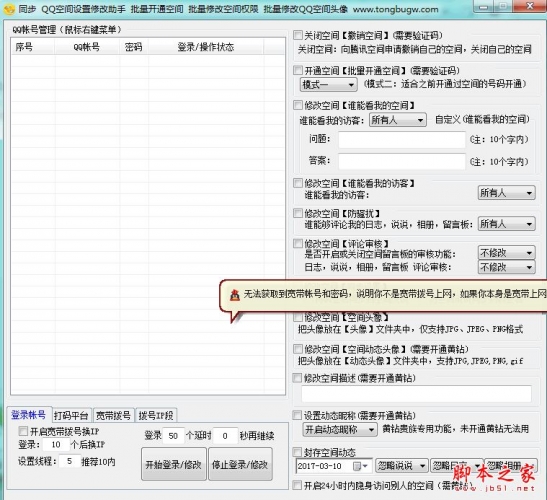This screenshot has height=500, width=547.
Task: Open the calendar picker icon beside 2017-03-10
Action: coord(360,466)
